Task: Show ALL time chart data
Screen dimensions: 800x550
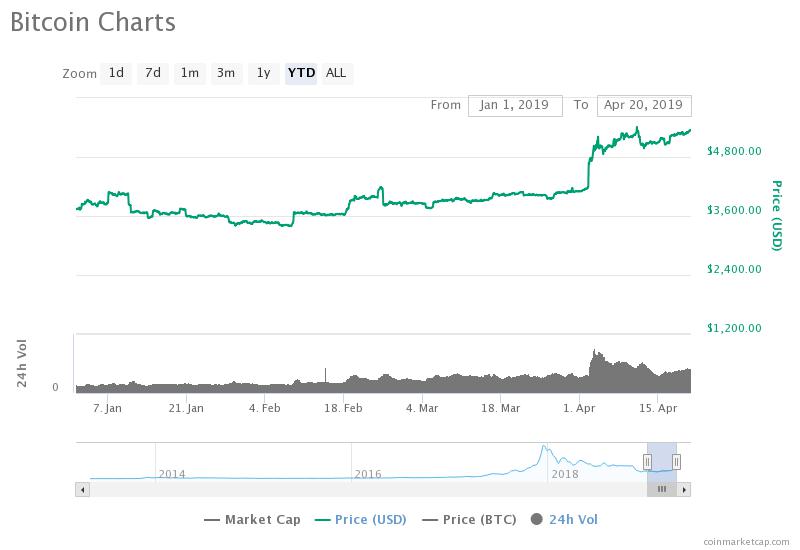Action: pos(336,73)
